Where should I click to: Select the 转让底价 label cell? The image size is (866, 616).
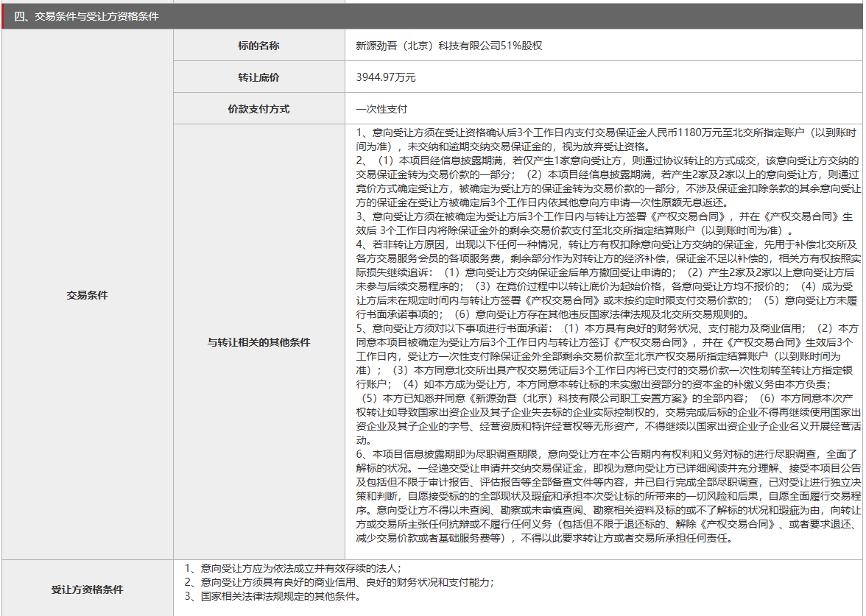coord(258,77)
